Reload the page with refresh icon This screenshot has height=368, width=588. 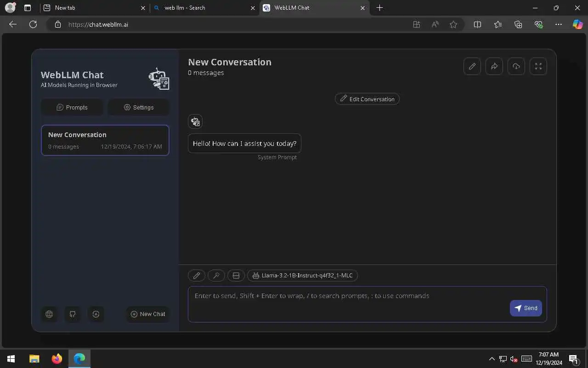click(x=33, y=24)
